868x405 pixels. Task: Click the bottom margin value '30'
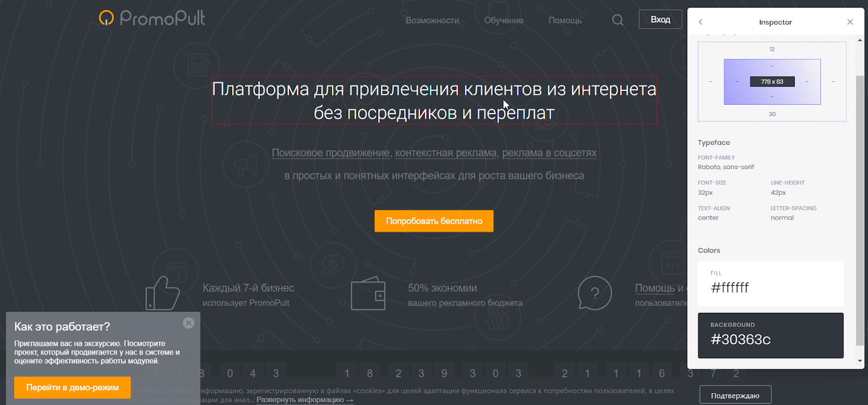point(772,114)
